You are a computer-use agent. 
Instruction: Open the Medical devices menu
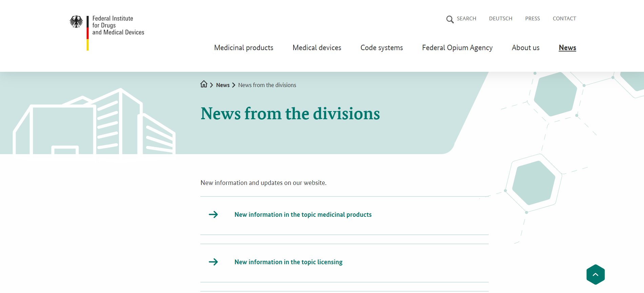pyautogui.click(x=317, y=48)
